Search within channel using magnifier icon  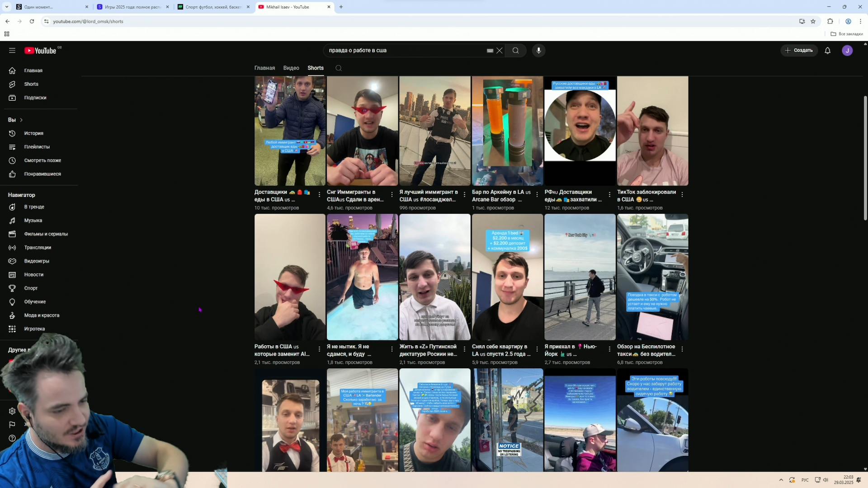point(338,68)
